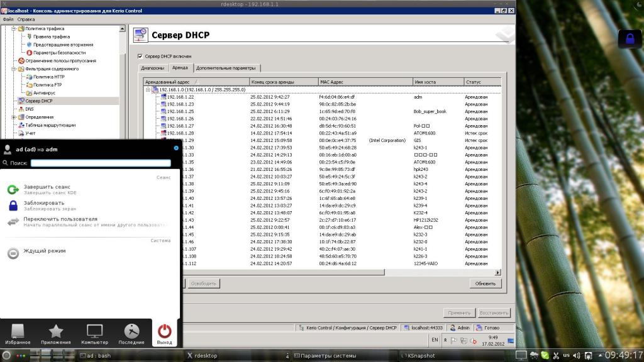Click the expired lease icon for 192.168.1.28
This screenshot has width=644, height=362.
(164, 133)
